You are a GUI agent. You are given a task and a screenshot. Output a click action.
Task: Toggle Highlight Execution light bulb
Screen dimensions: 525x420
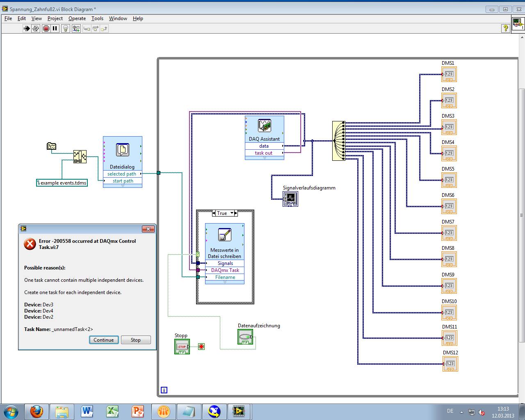[x=66, y=28]
